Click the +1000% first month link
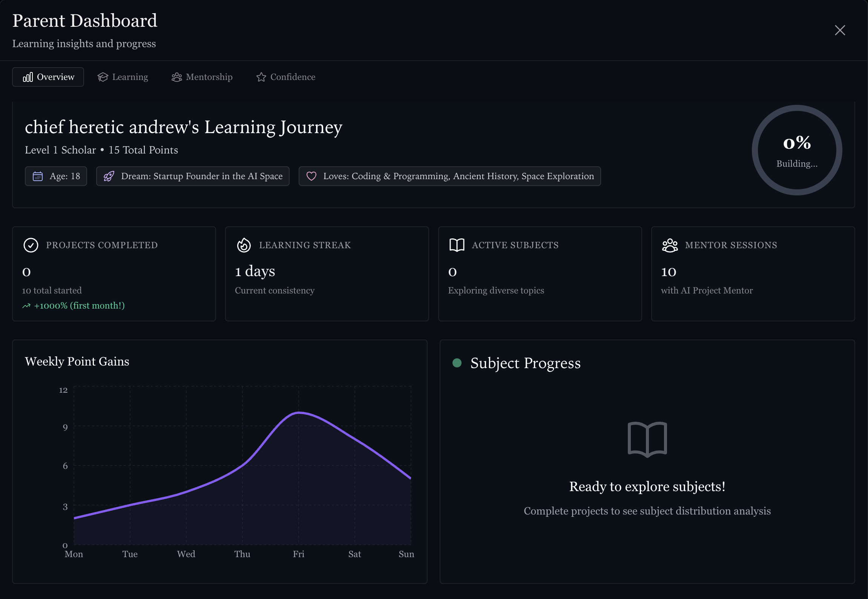 [79, 306]
